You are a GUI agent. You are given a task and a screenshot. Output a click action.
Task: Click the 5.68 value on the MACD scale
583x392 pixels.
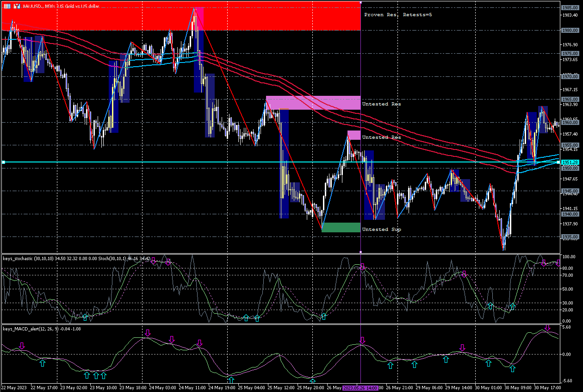pos(567,327)
